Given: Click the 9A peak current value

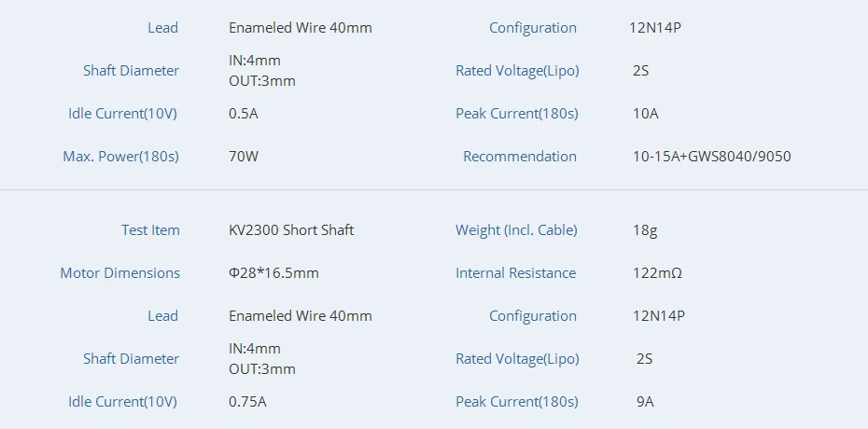Looking at the screenshot, I should coord(645,402).
